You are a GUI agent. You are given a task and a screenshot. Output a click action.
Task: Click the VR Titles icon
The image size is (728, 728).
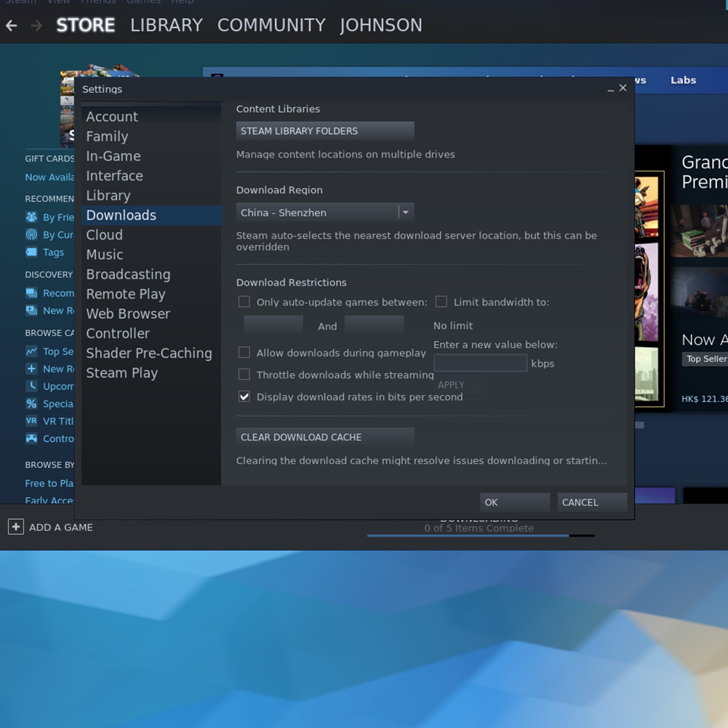pos(31,421)
